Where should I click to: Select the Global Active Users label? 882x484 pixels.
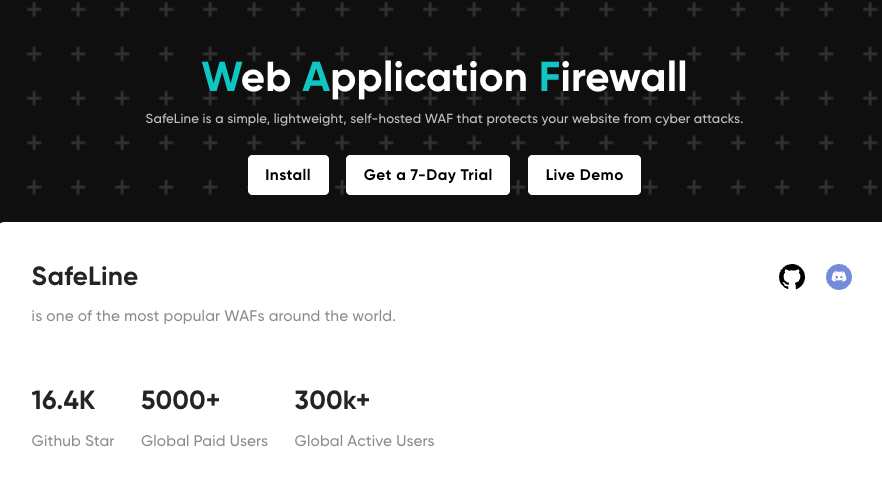click(x=364, y=441)
